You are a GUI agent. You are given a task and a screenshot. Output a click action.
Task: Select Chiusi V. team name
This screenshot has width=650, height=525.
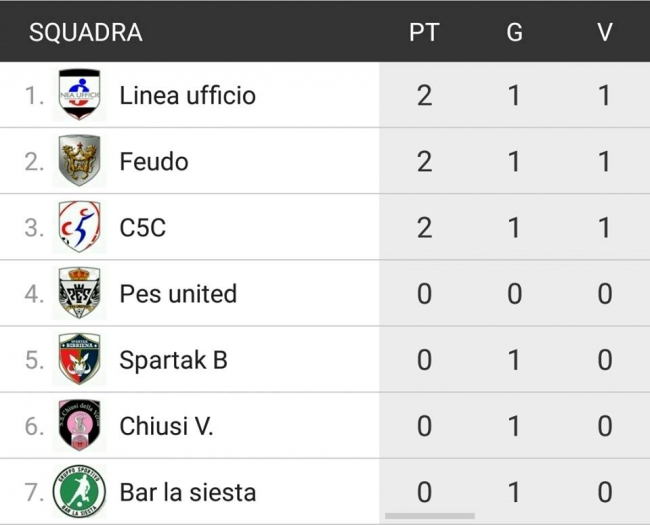click(x=166, y=426)
